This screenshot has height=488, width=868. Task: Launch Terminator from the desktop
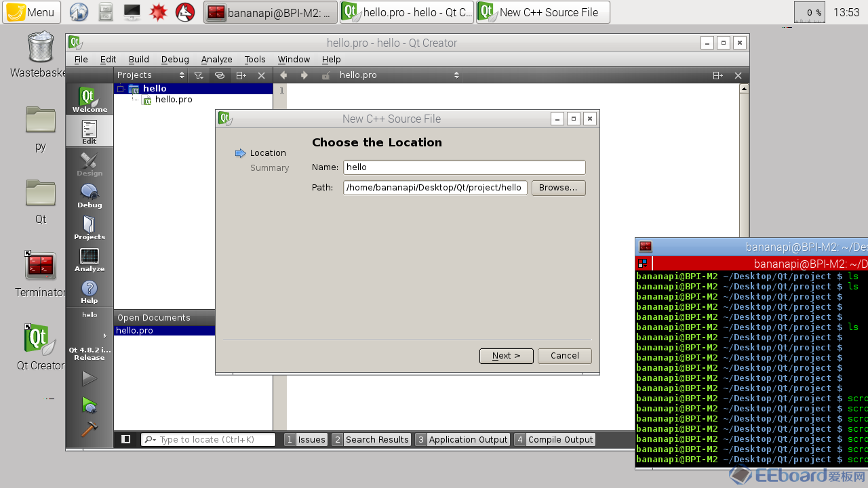[x=40, y=275]
